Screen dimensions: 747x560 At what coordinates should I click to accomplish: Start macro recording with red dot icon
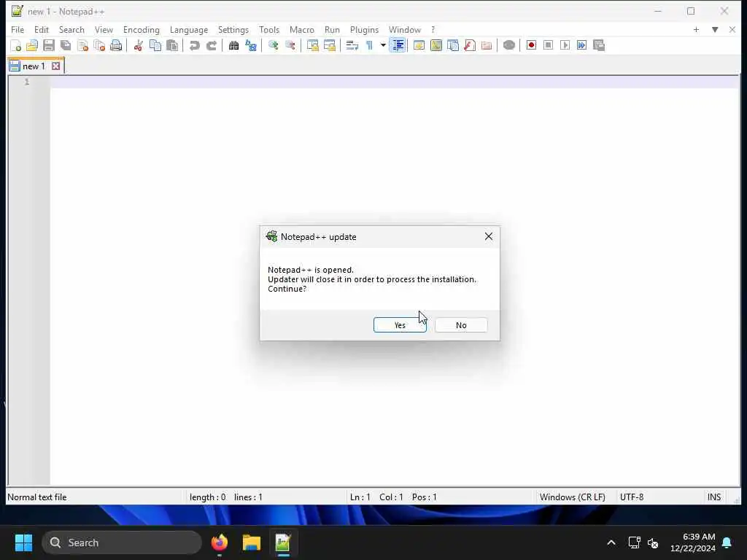point(531,45)
